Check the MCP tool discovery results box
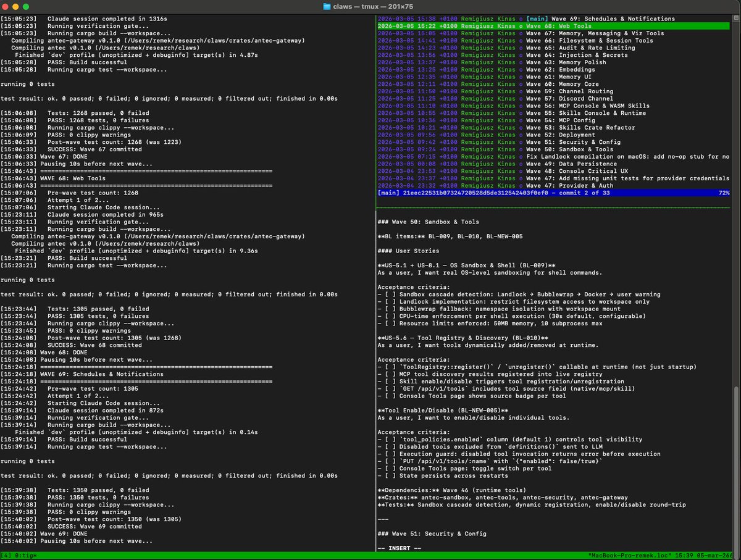Screen dimensions: 741x560 coord(390,374)
